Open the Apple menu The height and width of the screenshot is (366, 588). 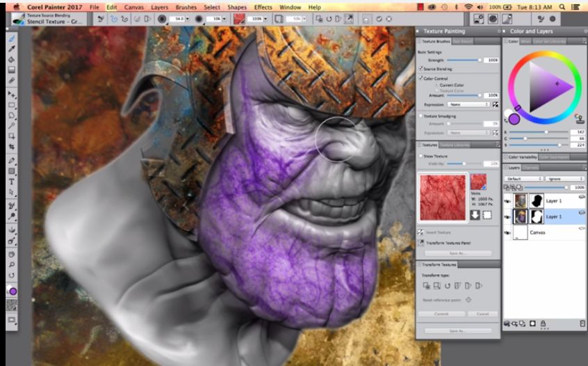16,7
